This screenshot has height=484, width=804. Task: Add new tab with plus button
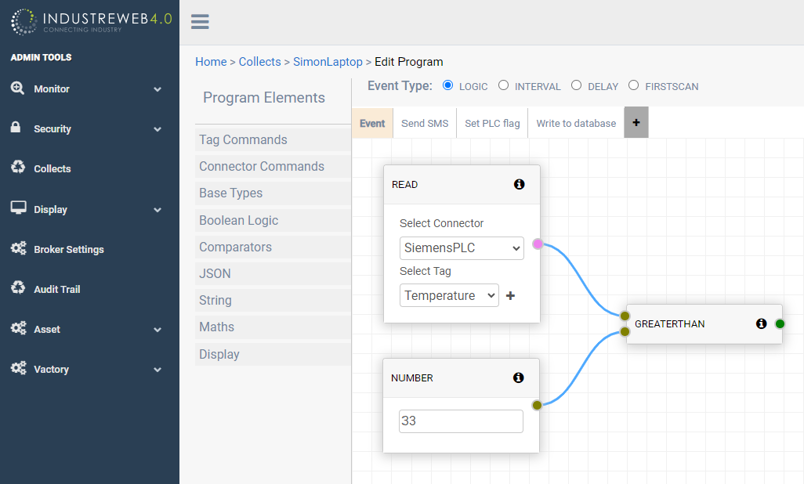pyautogui.click(x=636, y=123)
